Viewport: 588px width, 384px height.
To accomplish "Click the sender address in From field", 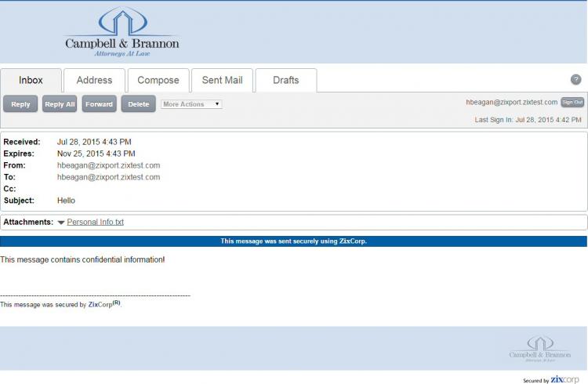I will click(108, 165).
